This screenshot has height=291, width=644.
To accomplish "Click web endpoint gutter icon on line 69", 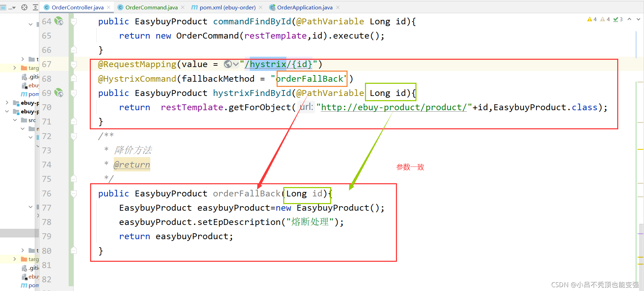I will [x=59, y=93].
